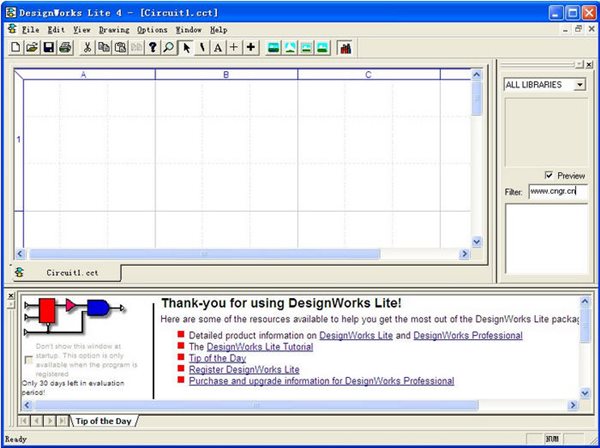Click the Filter text input field

[558, 191]
